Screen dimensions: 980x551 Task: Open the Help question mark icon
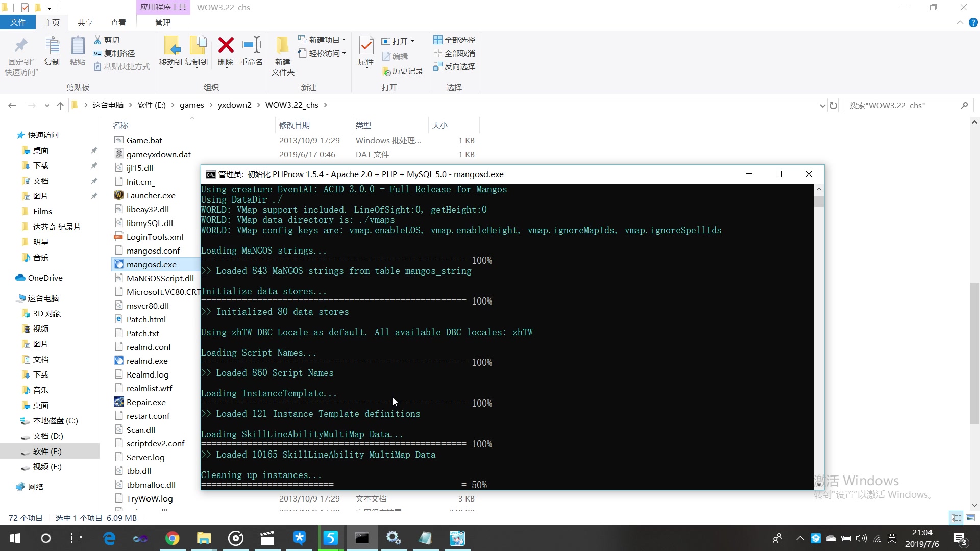(973, 22)
